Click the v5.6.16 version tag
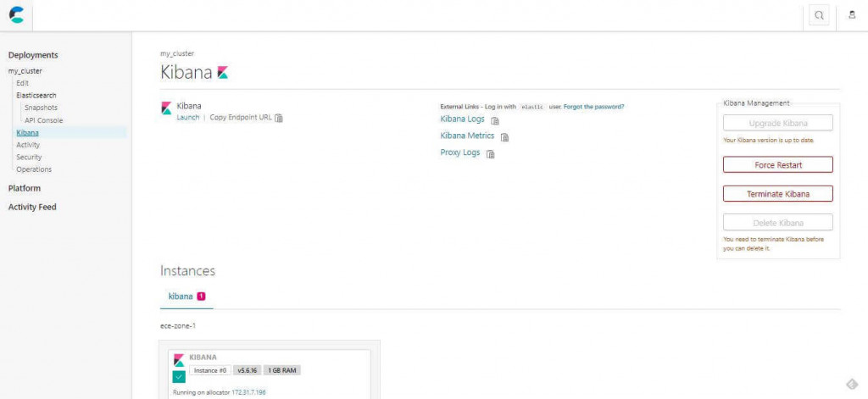The height and width of the screenshot is (399, 868). (x=247, y=370)
